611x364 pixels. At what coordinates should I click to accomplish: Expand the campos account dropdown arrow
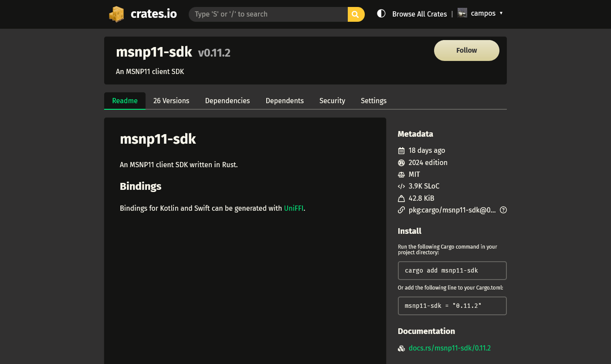click(501, 13)
